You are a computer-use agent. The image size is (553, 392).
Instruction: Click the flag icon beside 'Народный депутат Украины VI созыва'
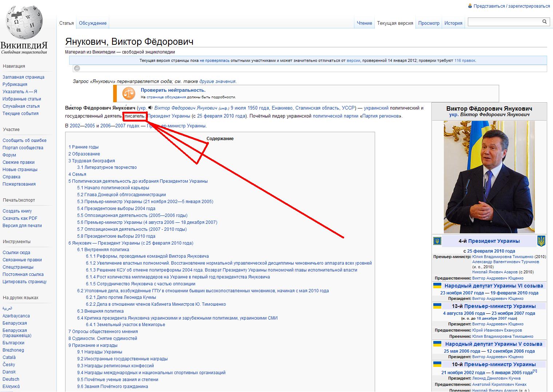coord(437,286)
